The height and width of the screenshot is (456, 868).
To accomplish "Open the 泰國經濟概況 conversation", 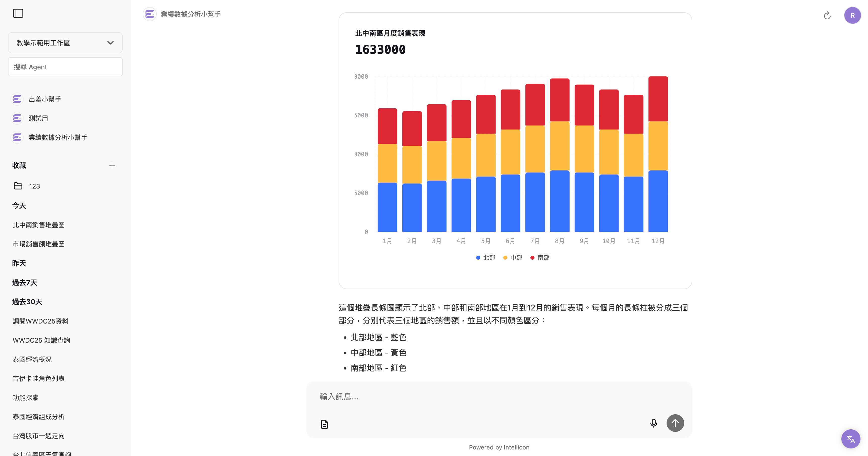I will (x=32, y=359).
